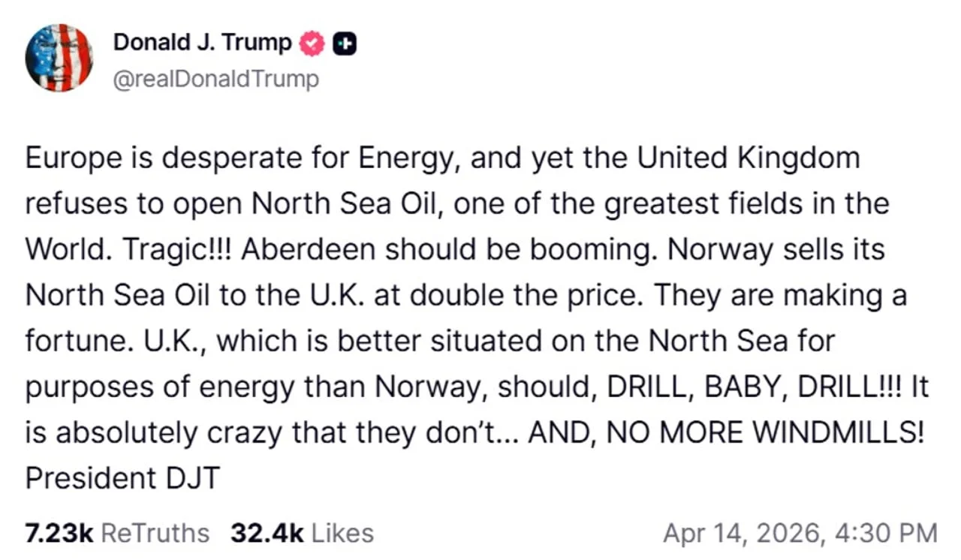The image size is (961, 560).
Task: Open the @realDonaldTrump profile handle
Action: click(216, 78)
